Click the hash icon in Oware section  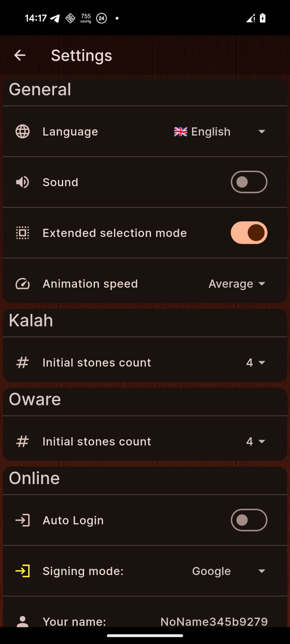(x=23, y=441)
